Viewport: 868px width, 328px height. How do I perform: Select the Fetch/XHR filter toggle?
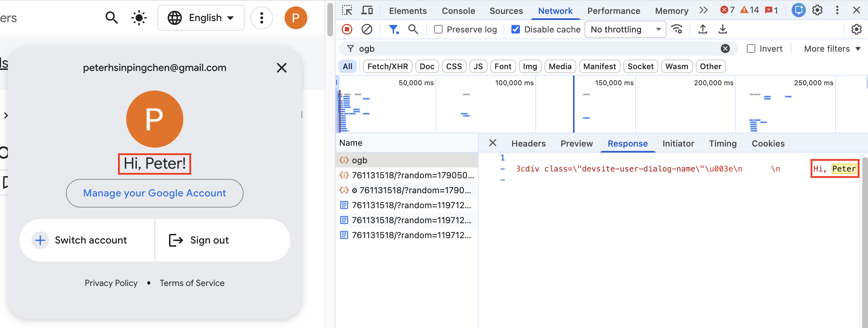388,66
